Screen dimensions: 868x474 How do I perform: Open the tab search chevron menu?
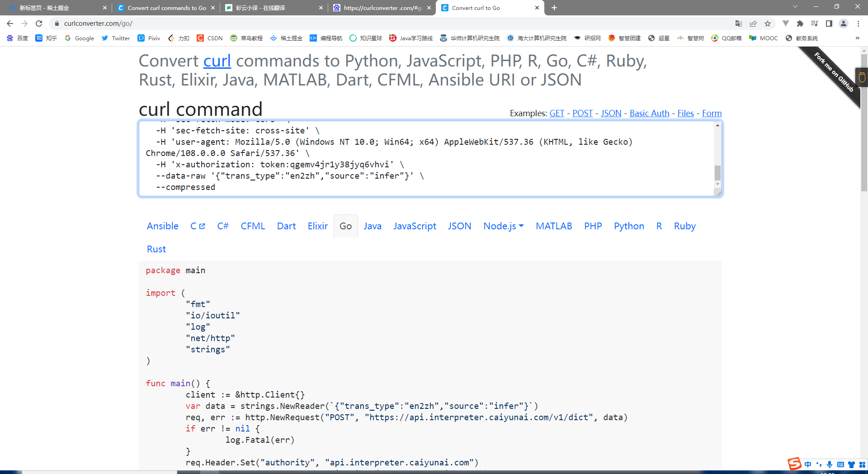[795, 7]
